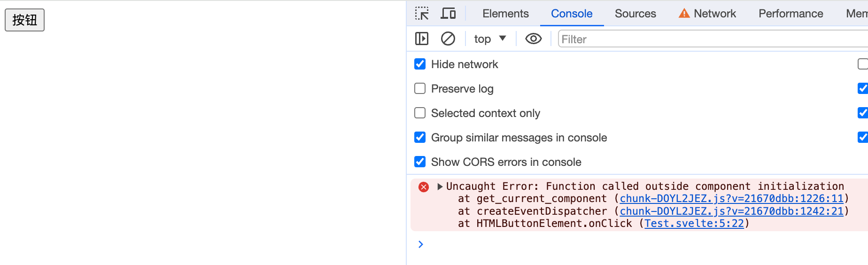Viewport: 868px width, 265px height.
Task: Clear the console with the ban icon
Action: [448, 39]
